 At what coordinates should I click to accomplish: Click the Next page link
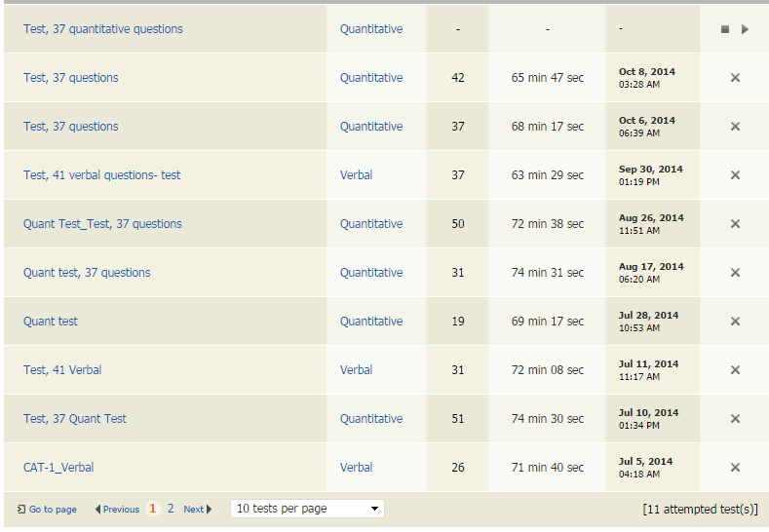tap(197, 509)
